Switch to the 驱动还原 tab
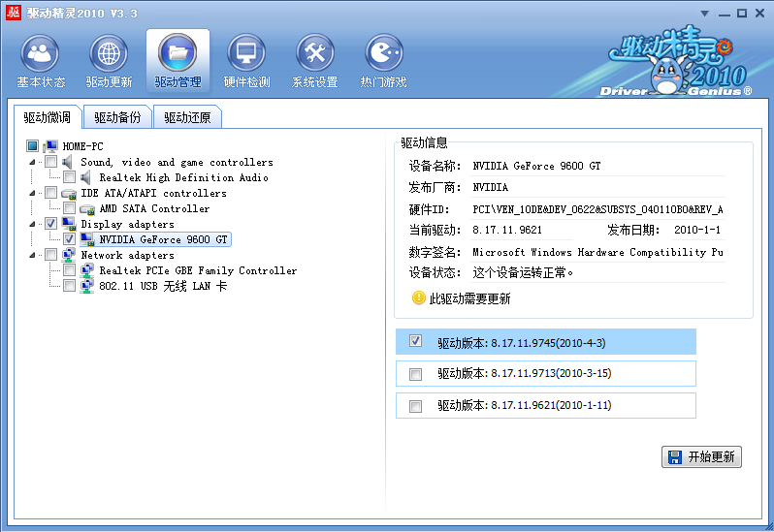Viewport: 774px width, 532px height. click(187, 117)
